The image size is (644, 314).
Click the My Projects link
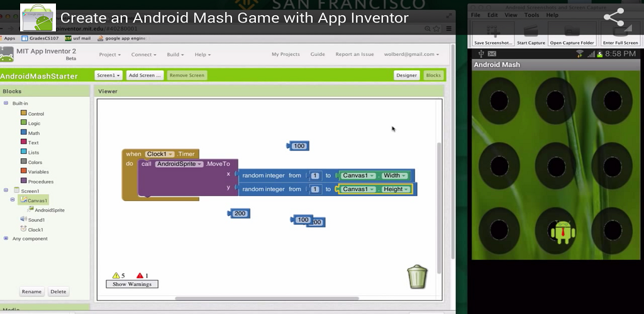tap(286, 54)
